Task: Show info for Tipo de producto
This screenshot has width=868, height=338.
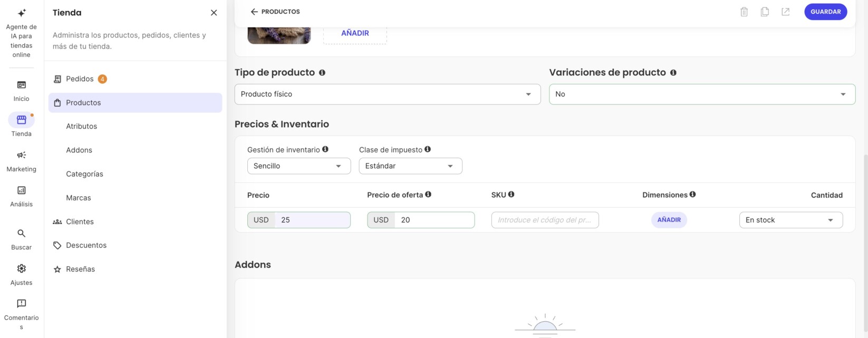Action: pyautogui.click(x=322, y=72)
